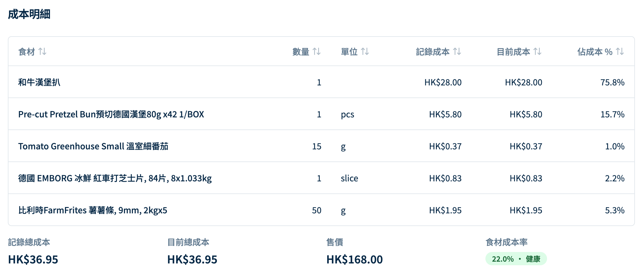This screenshot has height=274, width=644.
Task: Click the 15.7% cost share value
Action: point(612,114)
